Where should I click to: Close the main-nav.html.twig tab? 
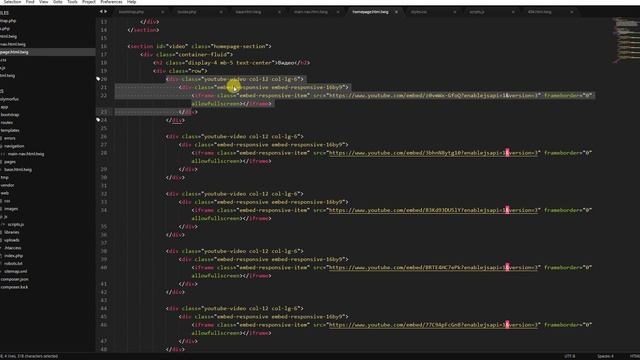[338, 12]
